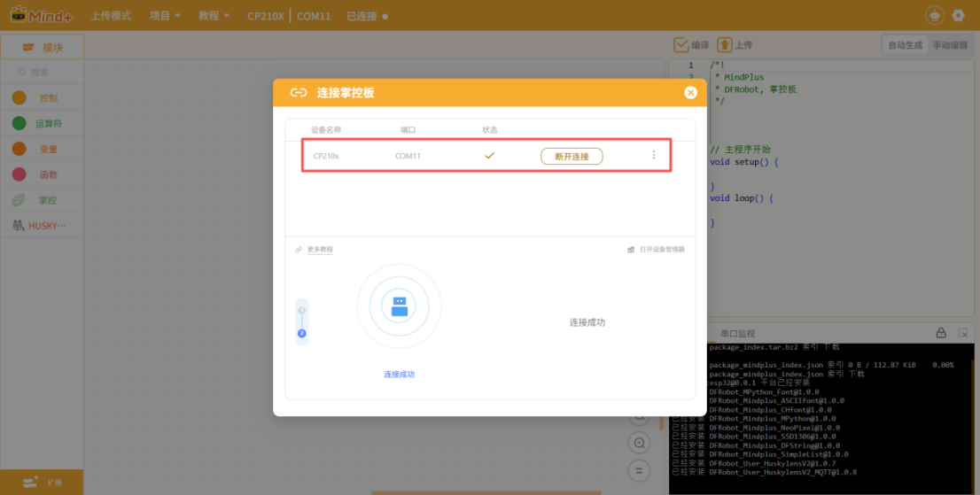Switch to 自动生成 code mode
The height and width of the screenshot is (495, 980).
pyautogui.click(x=905, y=45)
